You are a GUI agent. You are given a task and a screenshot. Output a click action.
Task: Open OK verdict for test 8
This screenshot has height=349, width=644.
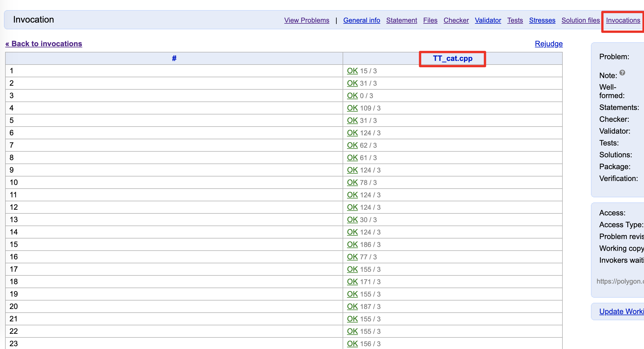tap(352, 158)
